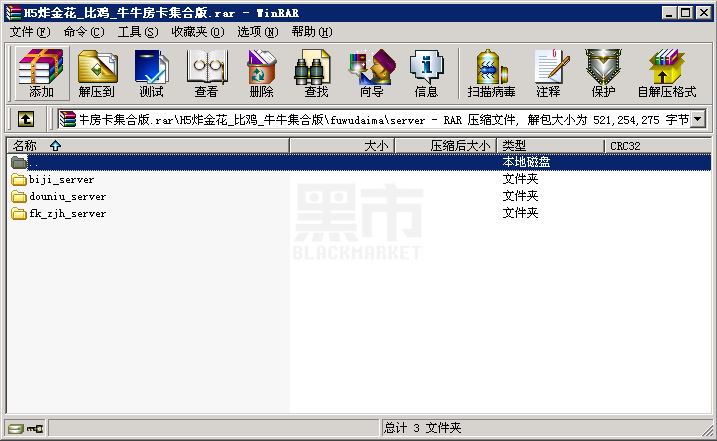This screenshot has width=717, height=441.
Task: Select the fk_zjh_server folder name
Action: [x=68, y=214]
